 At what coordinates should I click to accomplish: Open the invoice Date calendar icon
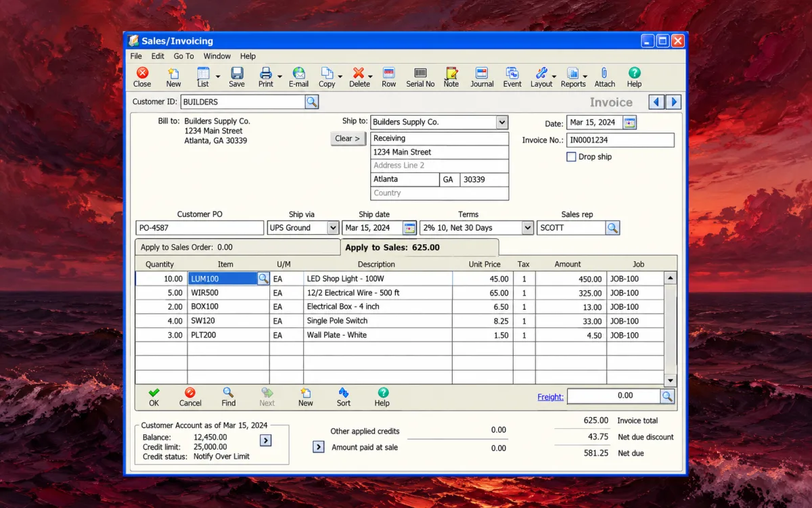click(x=629, y=122)
